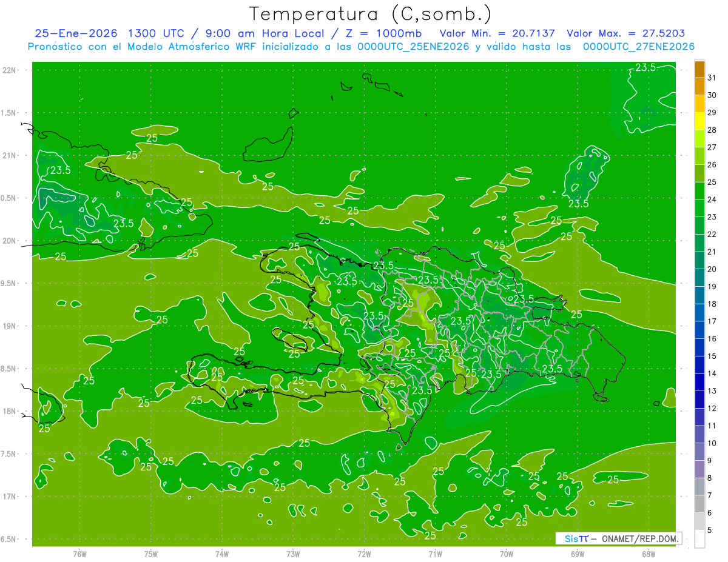Click the legend value "24"
Viewport: 728px width, 562px height.
pyautogui.click(x=712, y=199)
